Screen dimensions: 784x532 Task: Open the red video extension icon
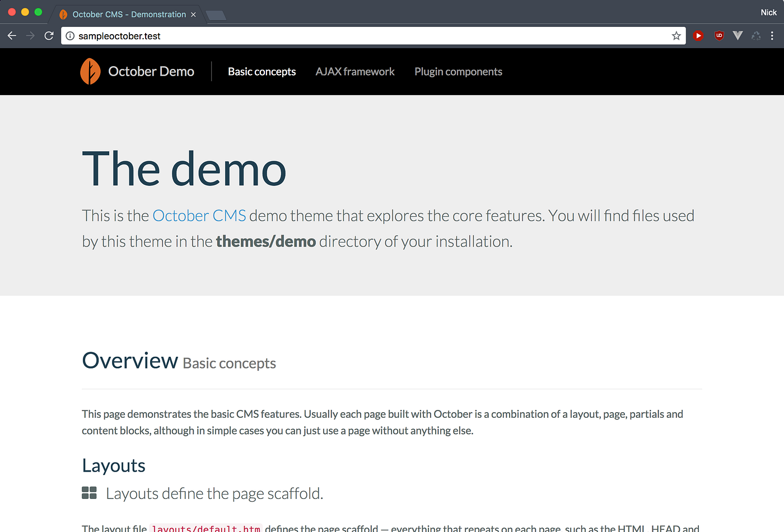[x=698, y=35]
